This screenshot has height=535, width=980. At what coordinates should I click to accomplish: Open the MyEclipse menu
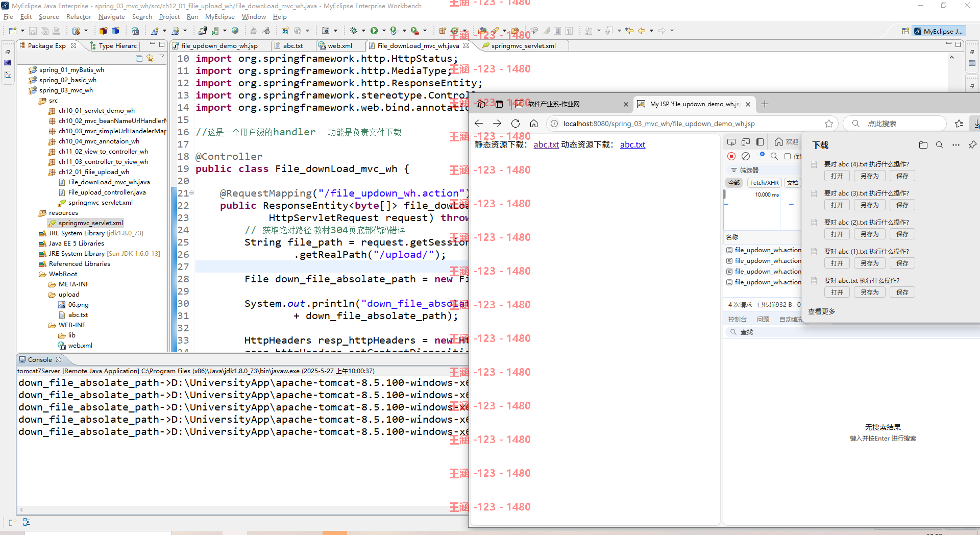point(220,17)
